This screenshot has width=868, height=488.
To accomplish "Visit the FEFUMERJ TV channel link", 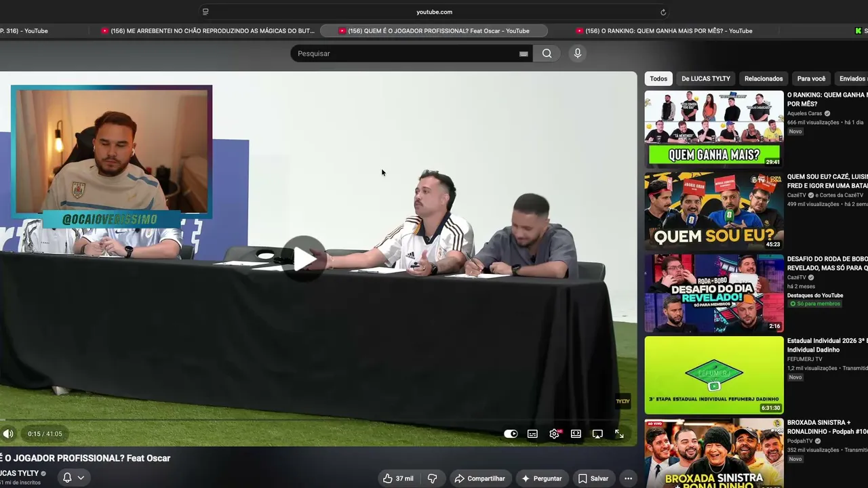I will coord(804,359).
